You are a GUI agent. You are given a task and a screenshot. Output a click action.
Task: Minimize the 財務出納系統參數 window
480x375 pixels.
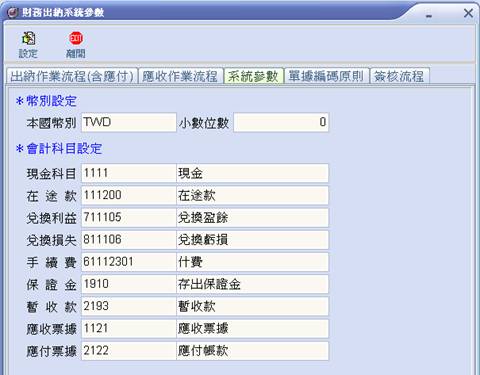[x=429, y=15]
